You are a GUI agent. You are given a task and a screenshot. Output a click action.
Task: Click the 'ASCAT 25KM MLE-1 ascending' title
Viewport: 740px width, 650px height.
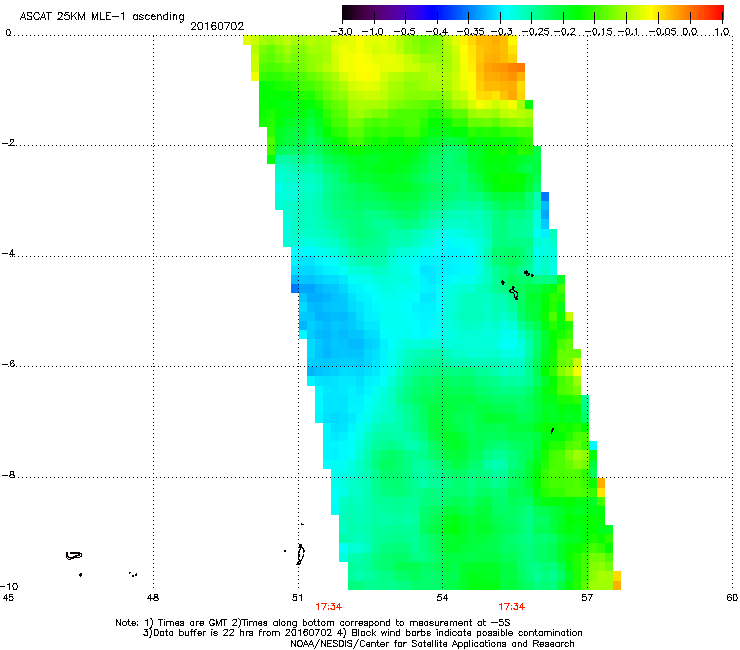click(101, 17)
